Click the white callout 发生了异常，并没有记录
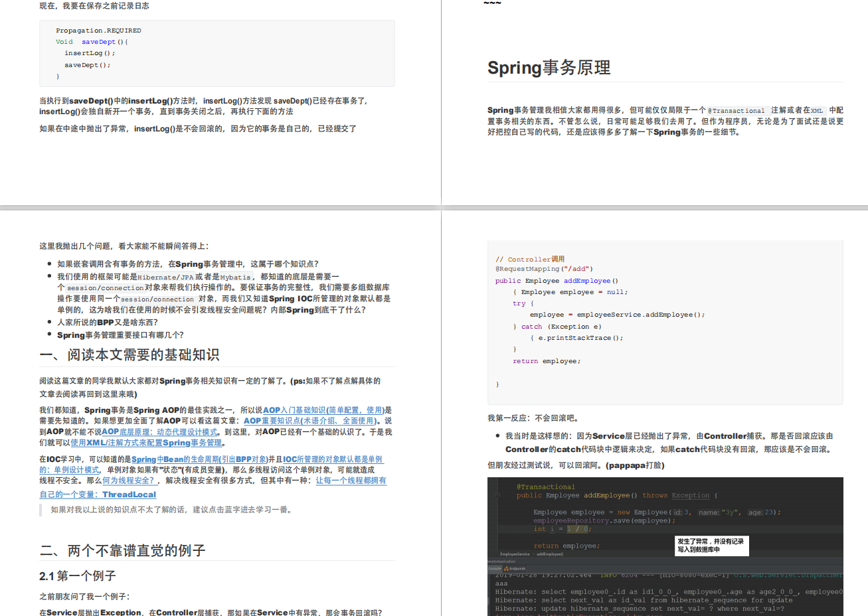The width and height of the screenshot is (868, 616). tap(711, 546)
